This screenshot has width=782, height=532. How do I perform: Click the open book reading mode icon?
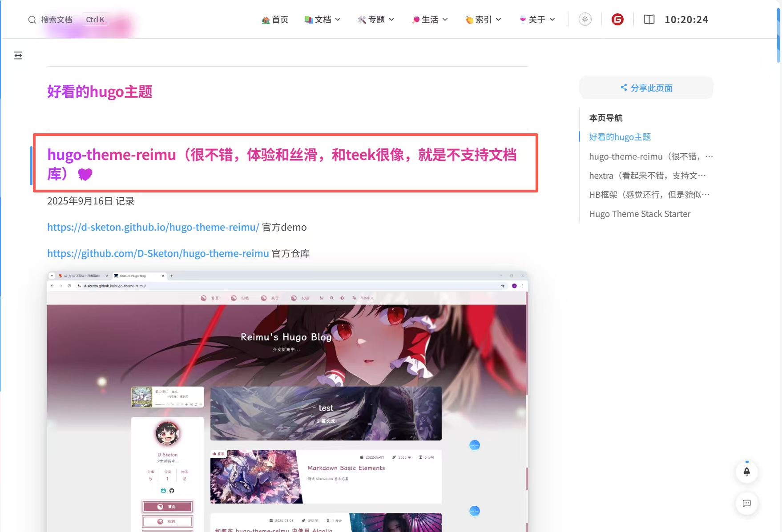coord(649,20)
